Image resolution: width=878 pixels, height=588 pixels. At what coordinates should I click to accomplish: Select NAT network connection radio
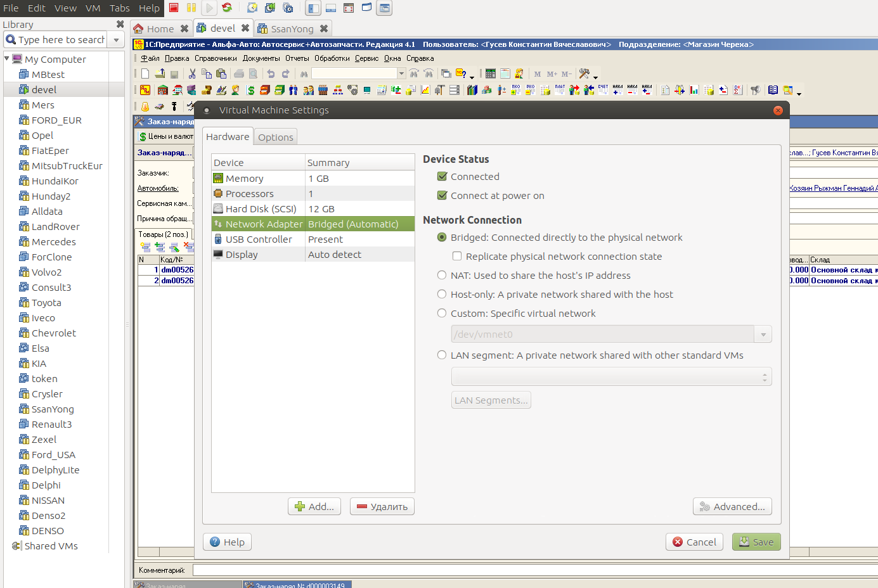pos(442,276)
